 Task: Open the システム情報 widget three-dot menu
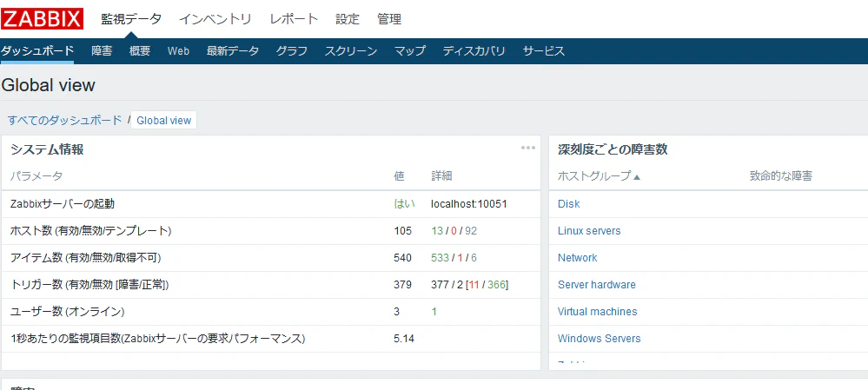528,148
